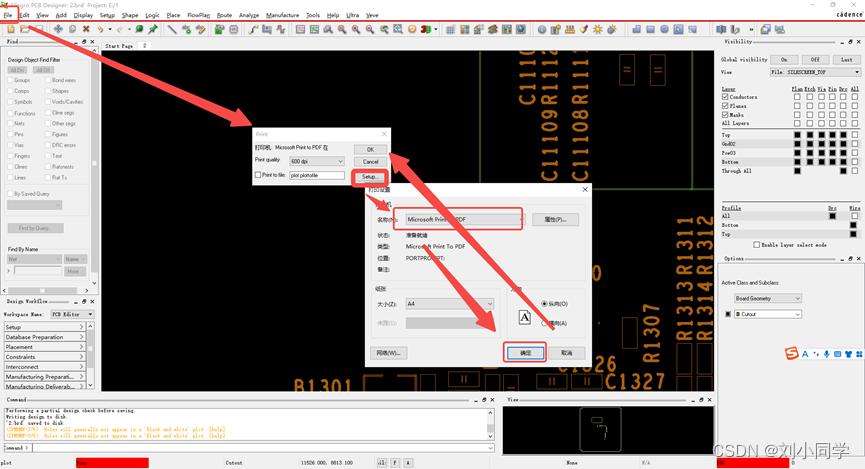Click the plot.plotfile text field
865x469 pixels.
coord(316,175)
